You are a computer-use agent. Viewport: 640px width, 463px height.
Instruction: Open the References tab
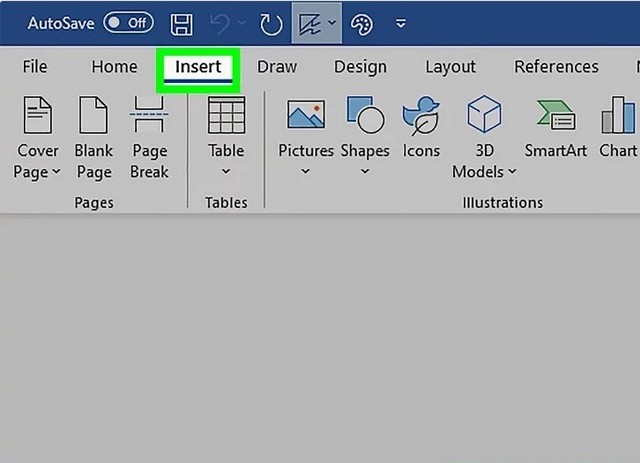pyautogui.click(x=556, y=67)
